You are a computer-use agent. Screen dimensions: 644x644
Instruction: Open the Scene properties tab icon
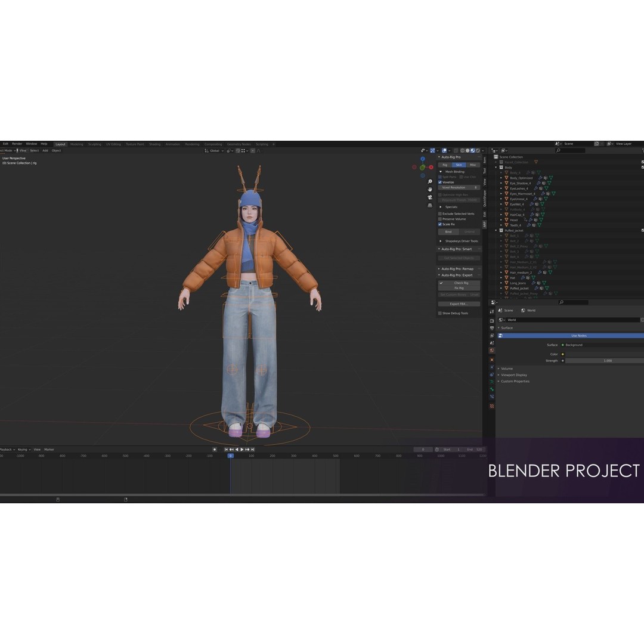(491, 343)
